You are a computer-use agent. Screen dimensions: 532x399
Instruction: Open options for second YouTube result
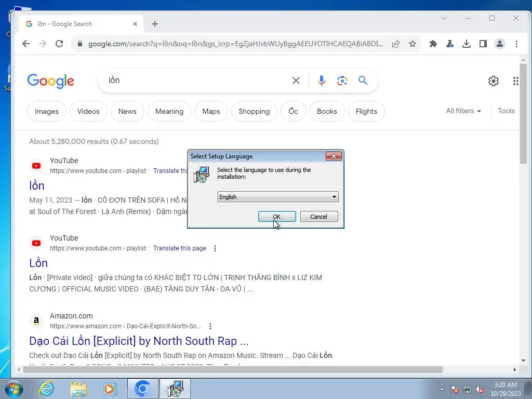pyautogui.click(x=215, y=248)
